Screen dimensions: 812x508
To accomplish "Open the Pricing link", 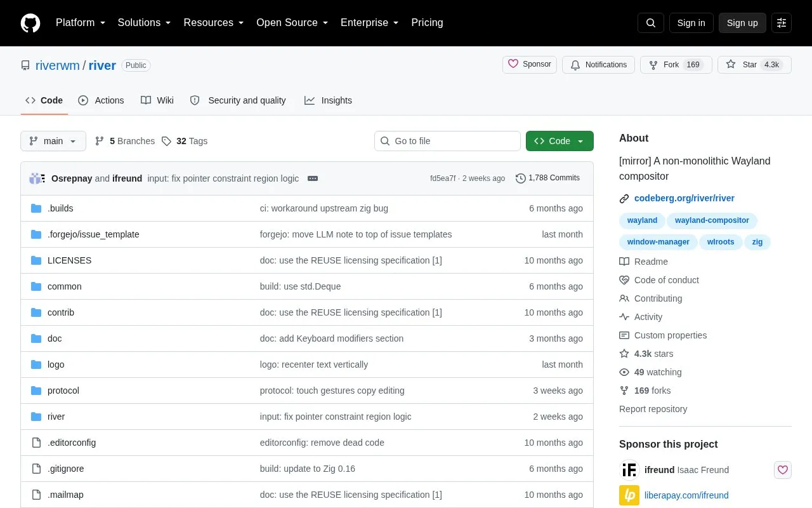I will pyautogui.click(x=427, y=23).
